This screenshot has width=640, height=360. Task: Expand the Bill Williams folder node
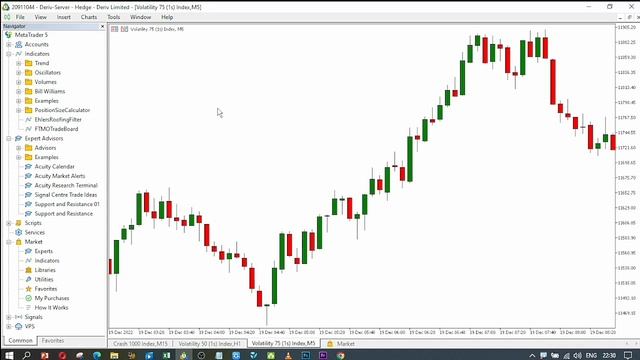pos(18,91)
